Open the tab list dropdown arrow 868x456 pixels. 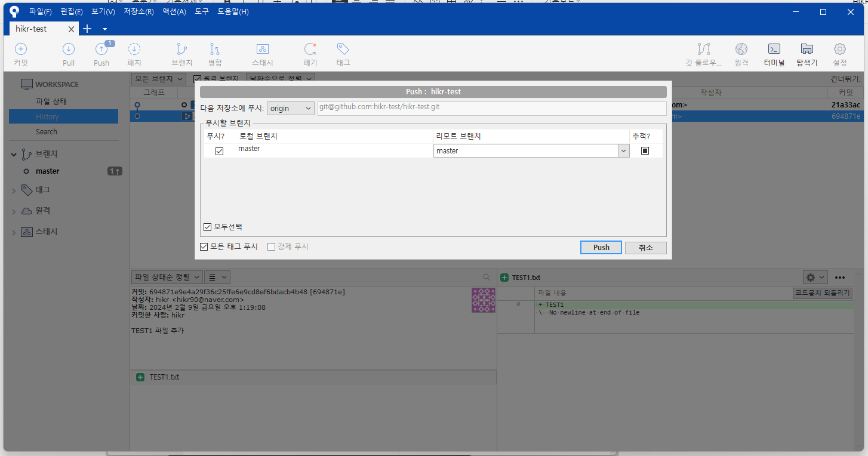click(105, 29)
